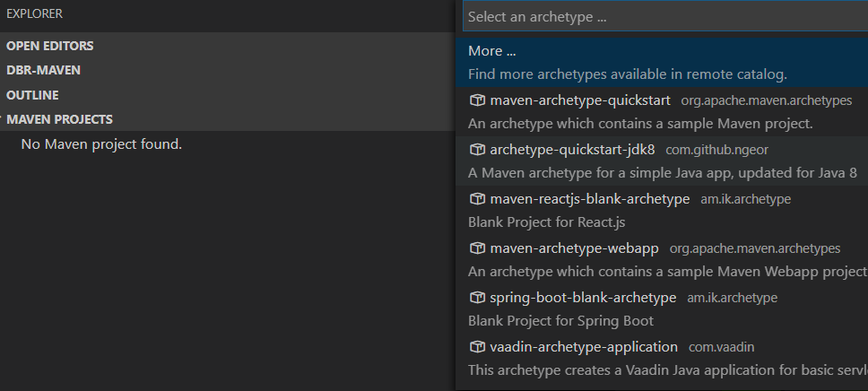Click the vaadin-archetype-application package icon

pyautogui.click(x=477, y=347)
